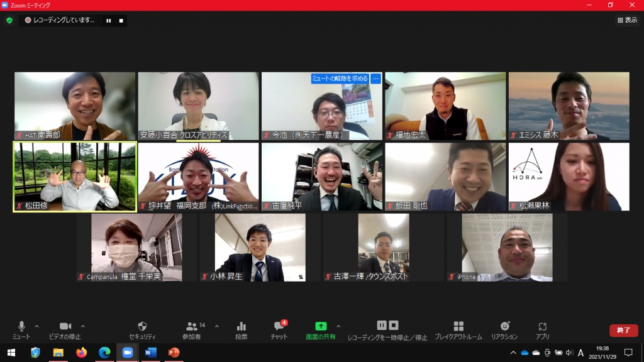Open the 表示 view layout menu
This screenshot has height=362, width=644.
point(627,20)
